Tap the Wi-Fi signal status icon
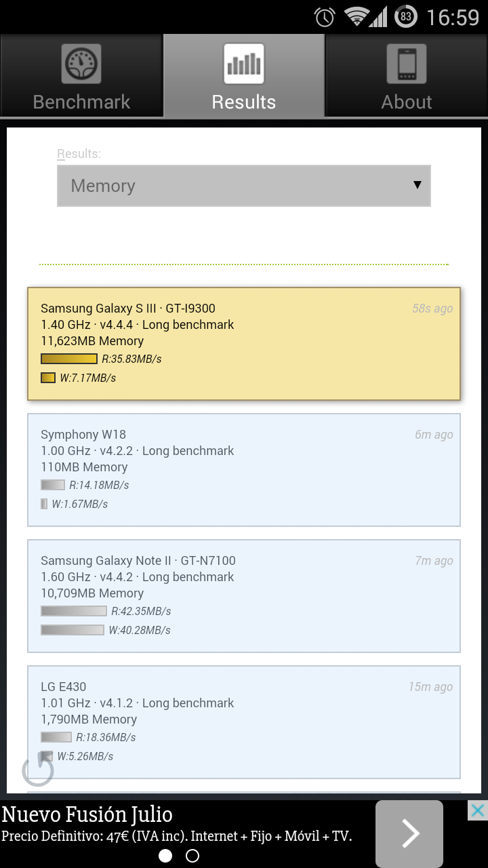The height and width of the screenshot is (868, 488). 355,16
